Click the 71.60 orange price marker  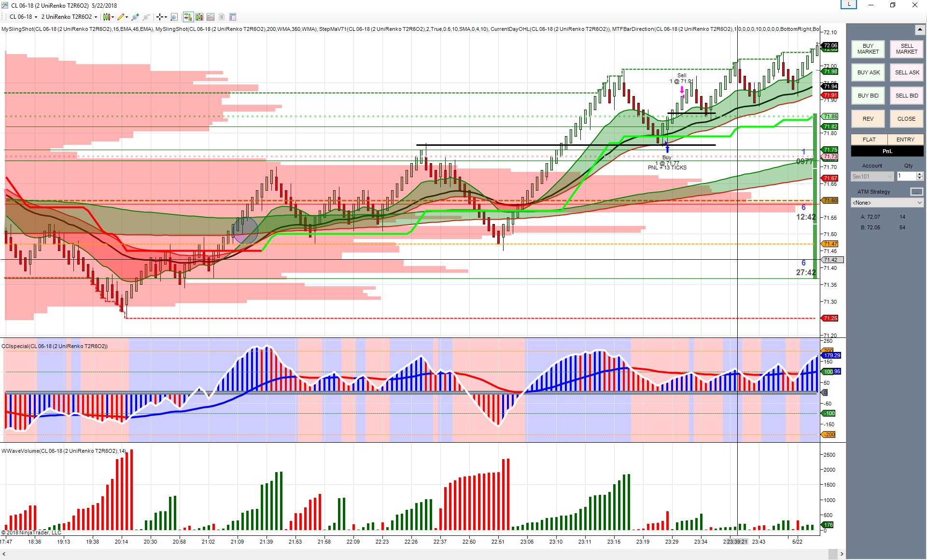pos(830,200)
